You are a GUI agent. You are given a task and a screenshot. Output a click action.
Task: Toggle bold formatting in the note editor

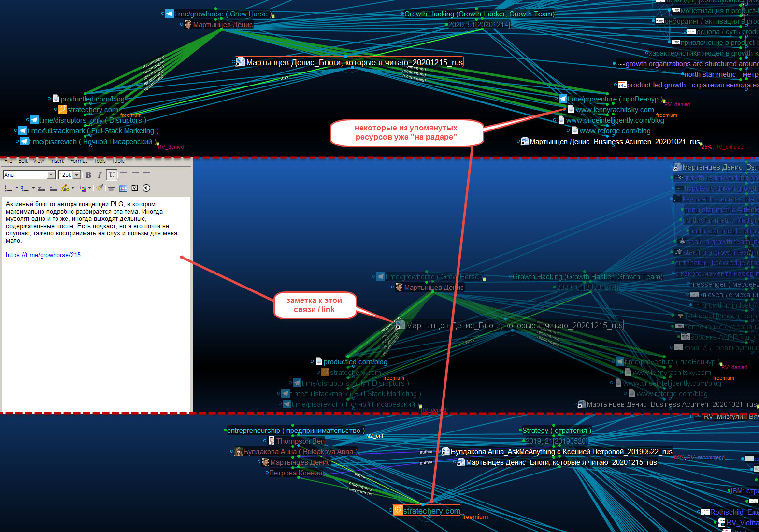pos(88,175)
